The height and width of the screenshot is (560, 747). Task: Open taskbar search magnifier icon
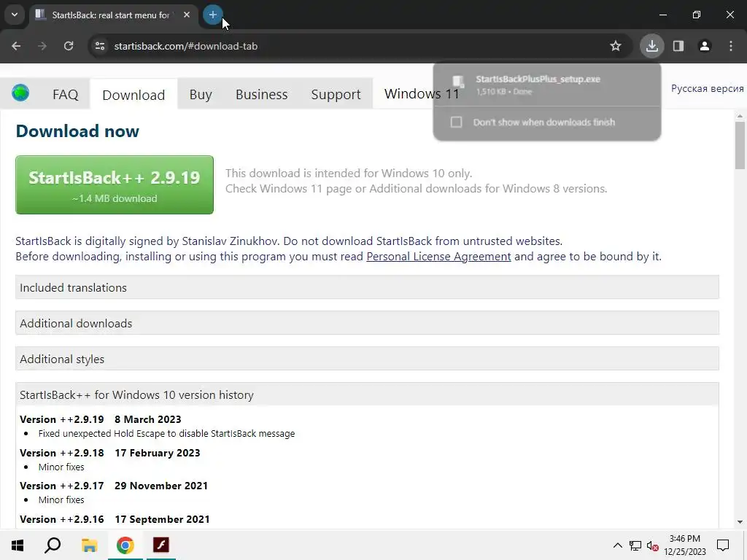point(53,545)
